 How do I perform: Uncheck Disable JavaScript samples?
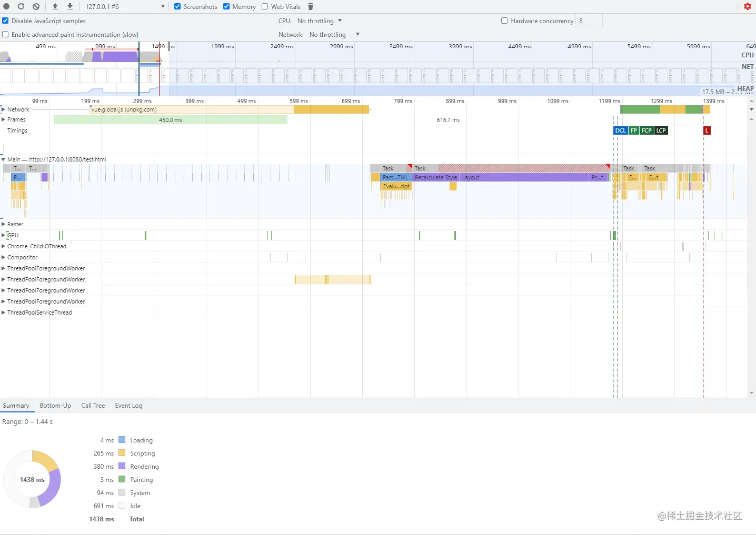pos(5,21)
